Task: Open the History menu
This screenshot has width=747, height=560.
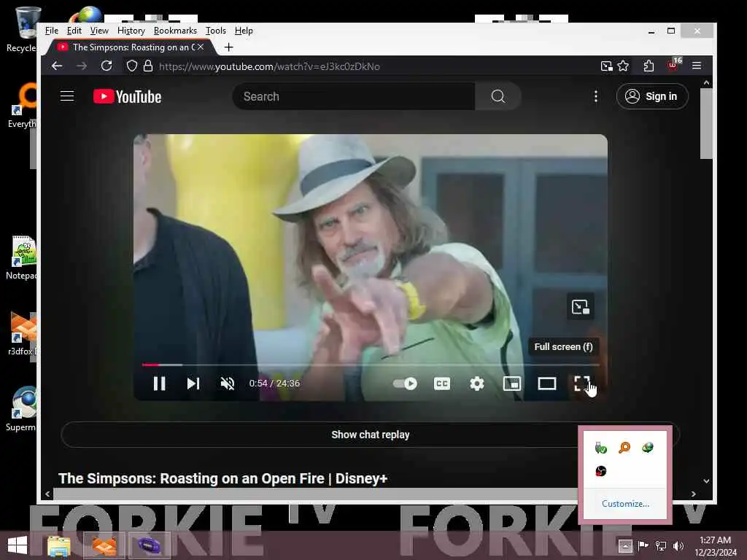Action: point(131,31)
